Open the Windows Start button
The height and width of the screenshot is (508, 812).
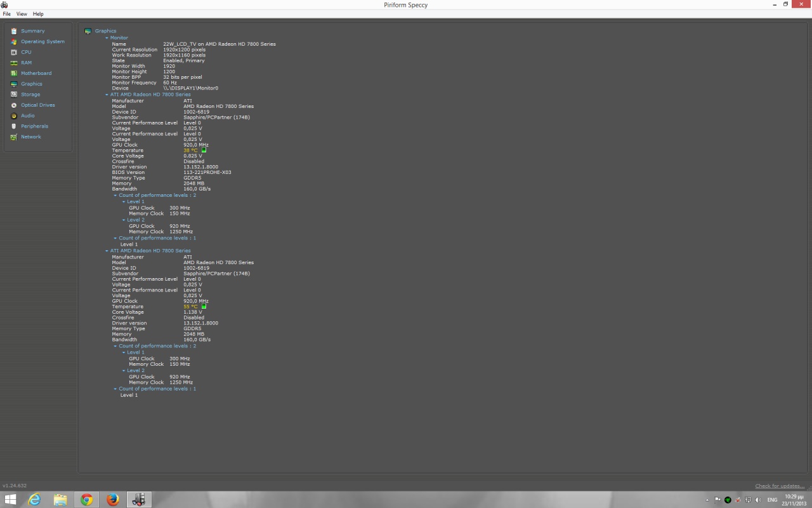pyautogui.click(x=10, y=500)
